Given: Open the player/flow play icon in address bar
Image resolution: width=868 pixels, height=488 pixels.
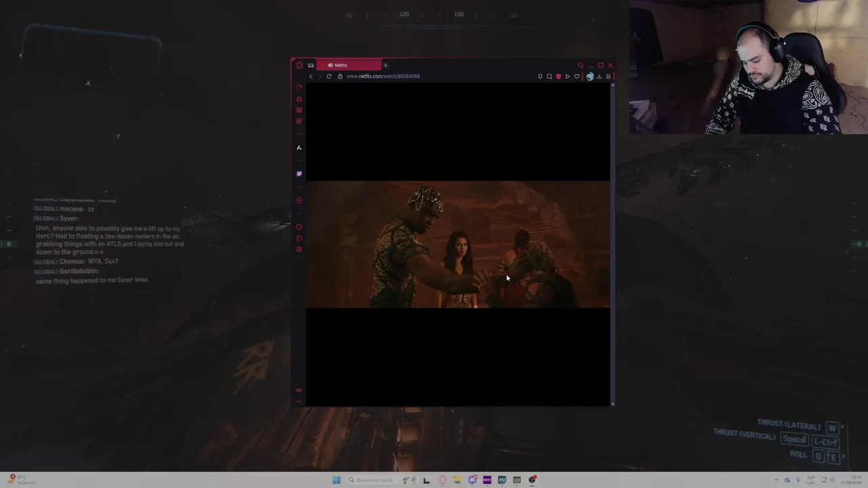Looking at the screenshot, I should click(x=568, y=77).
